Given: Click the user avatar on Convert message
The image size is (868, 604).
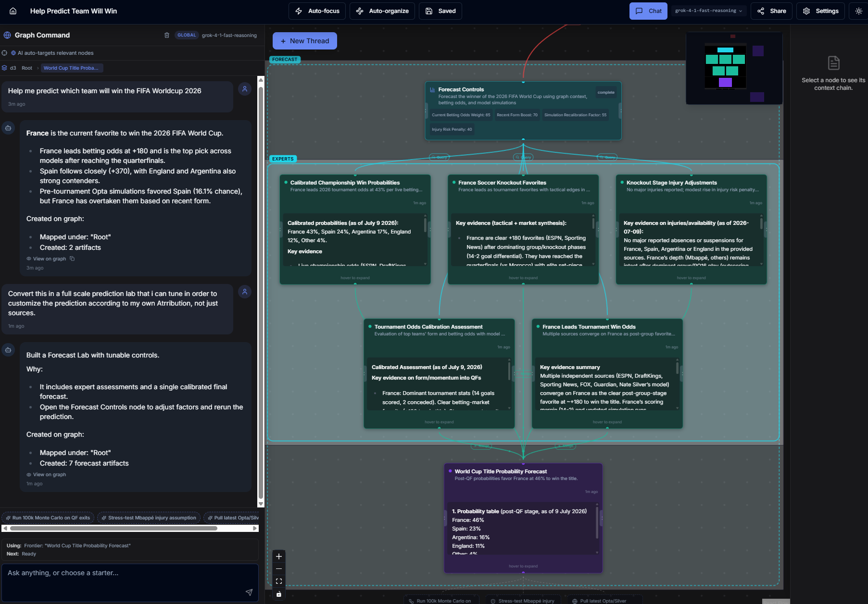Looking at the screenshot, I should tap(245, 292).
